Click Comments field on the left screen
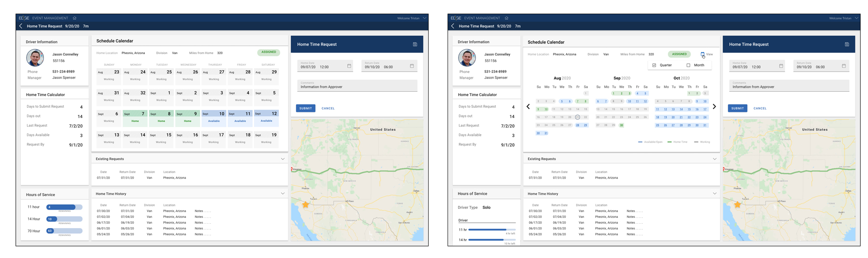This screenshot has width=868, height=258. pyautogui.click(x=357, y=86)
